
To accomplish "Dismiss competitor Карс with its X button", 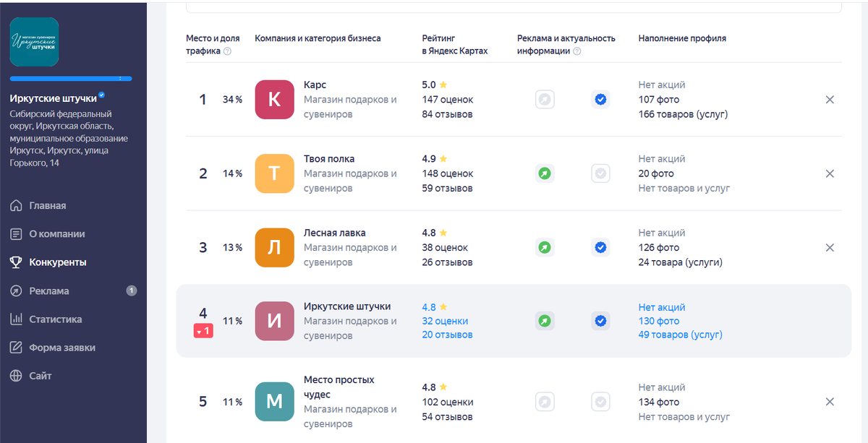I will (830, 99).
